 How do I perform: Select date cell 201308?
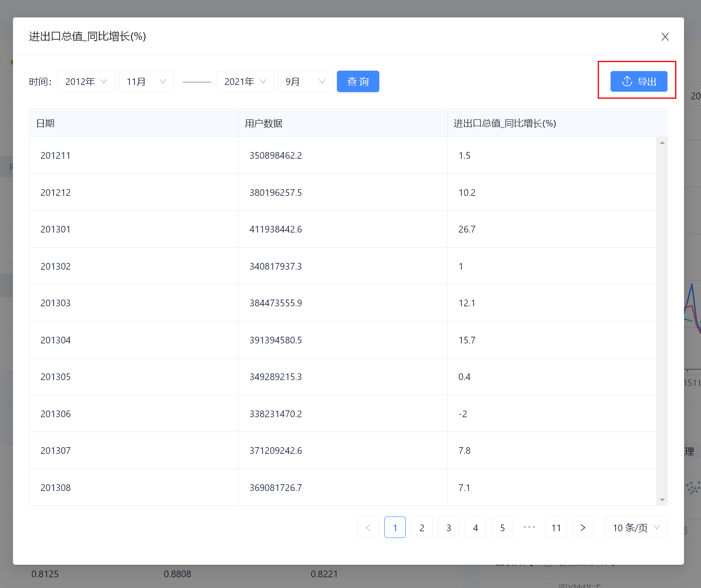55,488
